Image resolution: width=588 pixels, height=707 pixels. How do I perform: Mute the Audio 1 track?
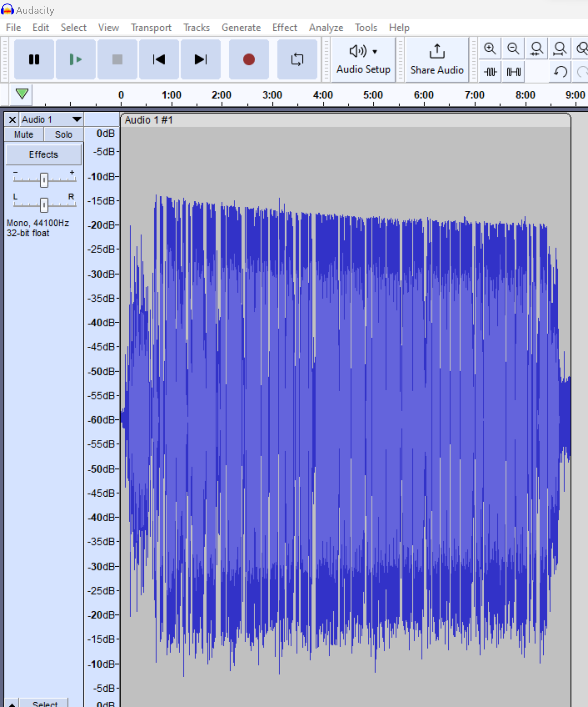pos(23,134)
